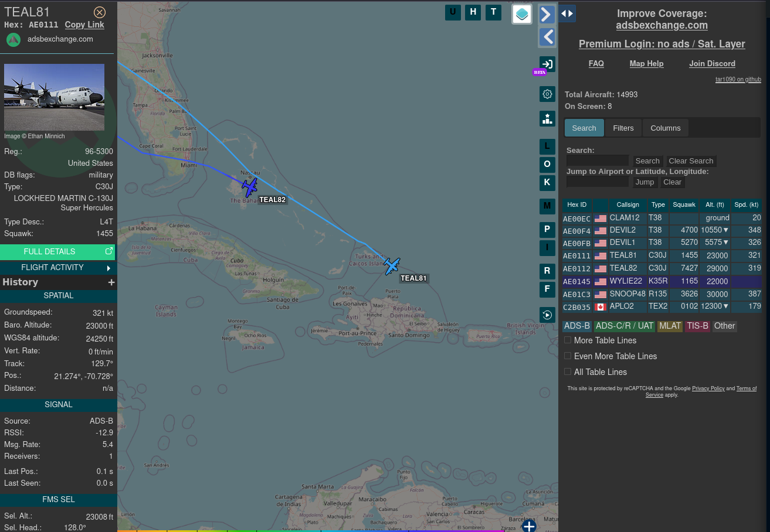Click the external link icon on FULL DETAILS
Image resolution: width=770 pixels, height=532 pixels.
[108, 251]
